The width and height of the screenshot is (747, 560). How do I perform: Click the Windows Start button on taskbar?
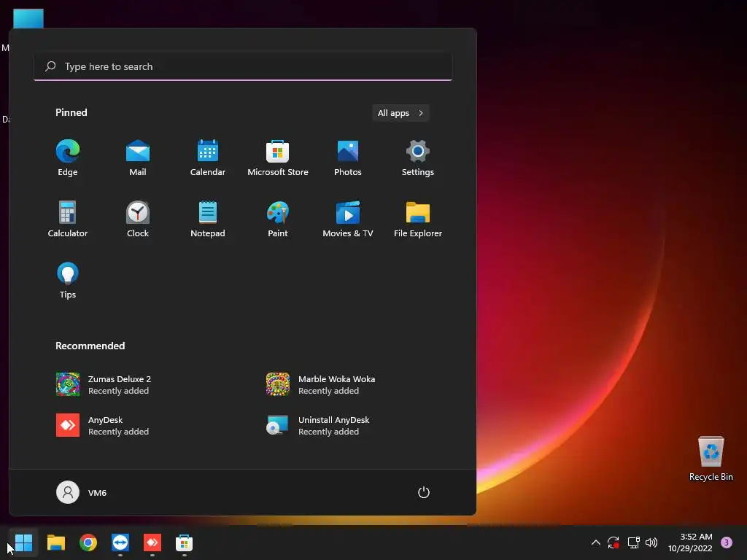23,542
